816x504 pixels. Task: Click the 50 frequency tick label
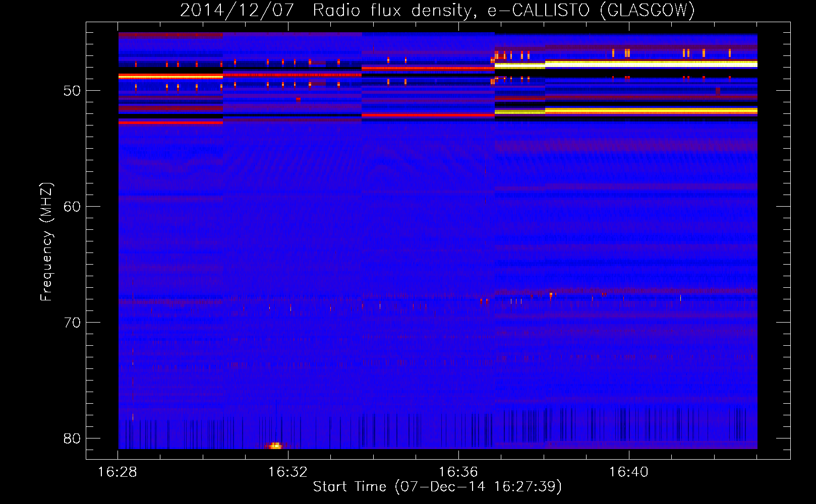click(x=72, y=91)
